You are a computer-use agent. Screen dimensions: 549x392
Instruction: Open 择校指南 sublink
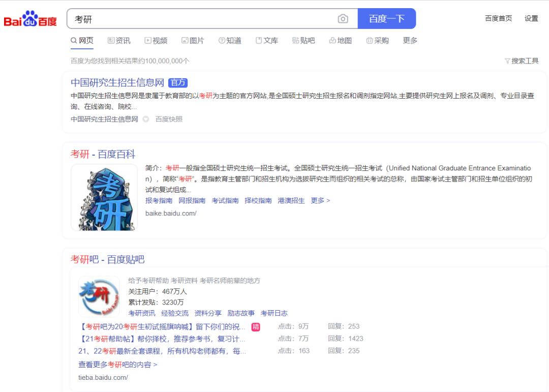(x=258, y=201)
